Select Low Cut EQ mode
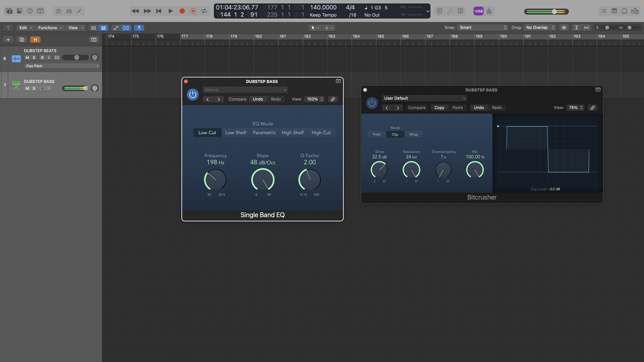Screen dimensions: 644x362 point(207,132)
